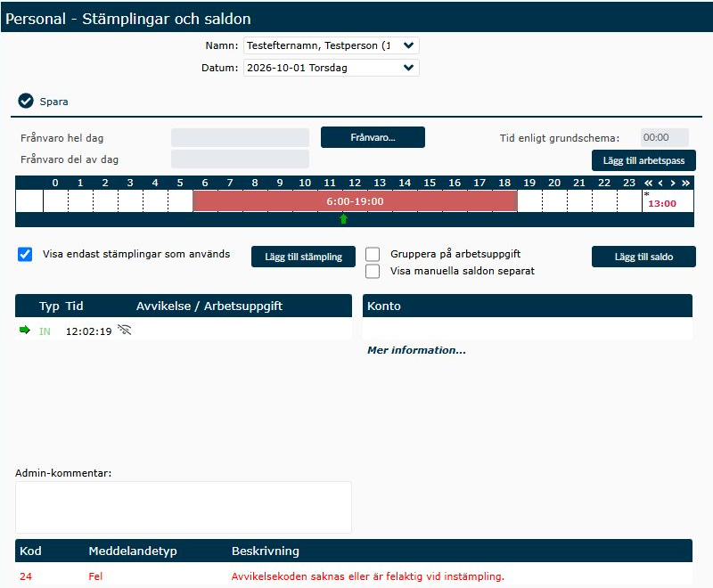Image resolution: width=713 pixels, height=588 pixels.
Task: Step forward with the › timeline arrow
Action: tap(673, 183)
